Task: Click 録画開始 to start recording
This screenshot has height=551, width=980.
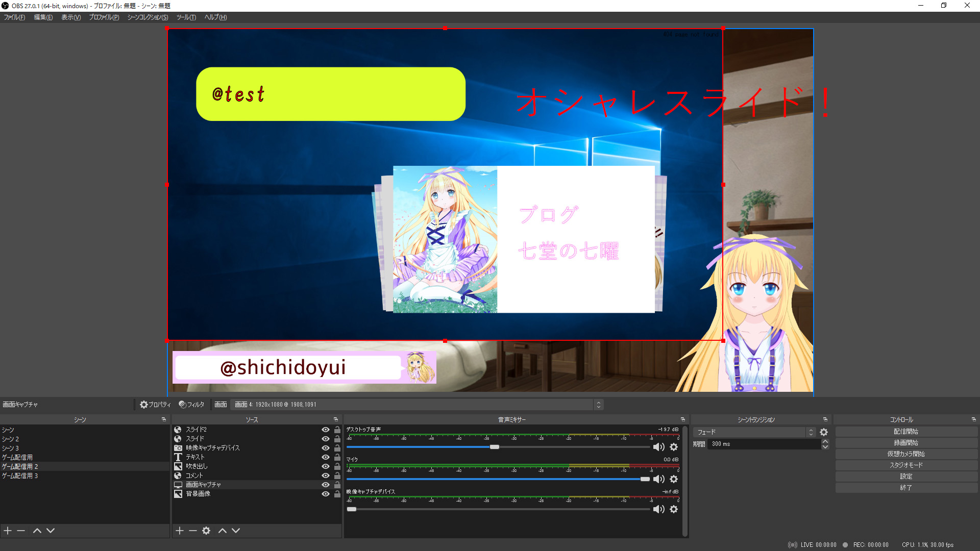Action: 906,443
